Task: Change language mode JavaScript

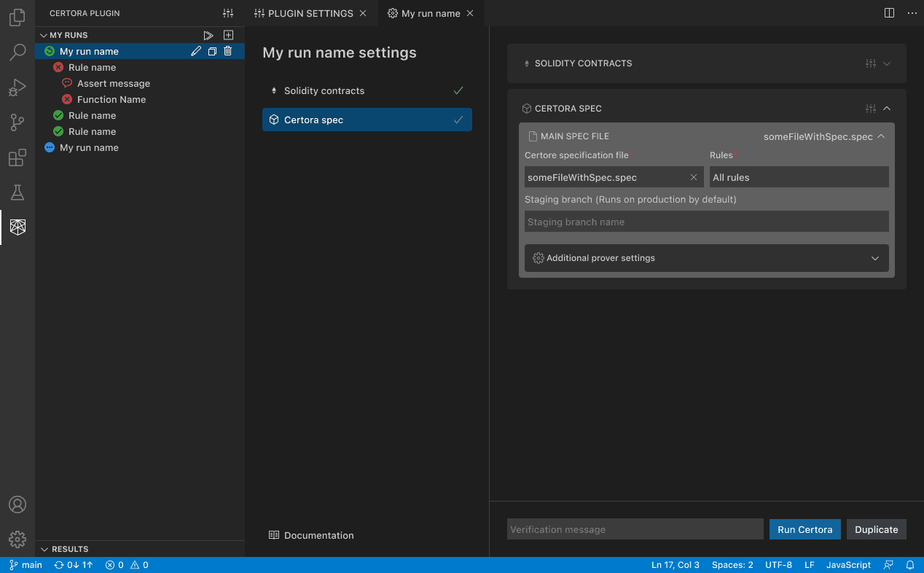Action: point(848,565)
